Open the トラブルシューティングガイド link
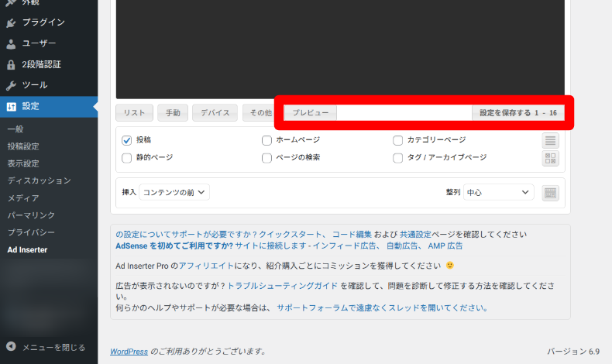Image resolution: width=612 pixels, height=364 pixels. [283, 286]
